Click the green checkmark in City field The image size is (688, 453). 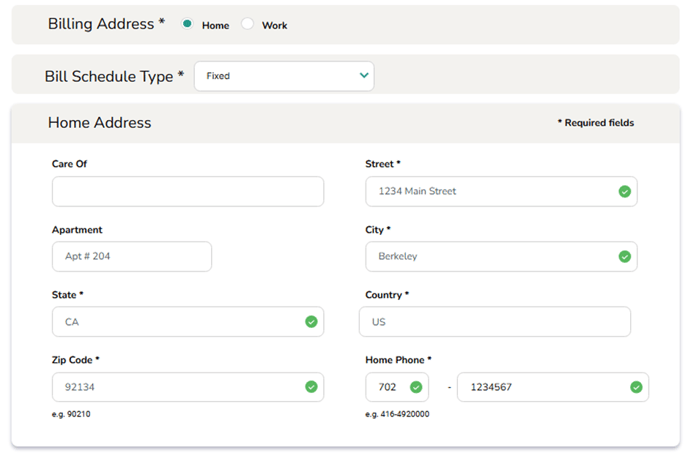click(624, 256)
